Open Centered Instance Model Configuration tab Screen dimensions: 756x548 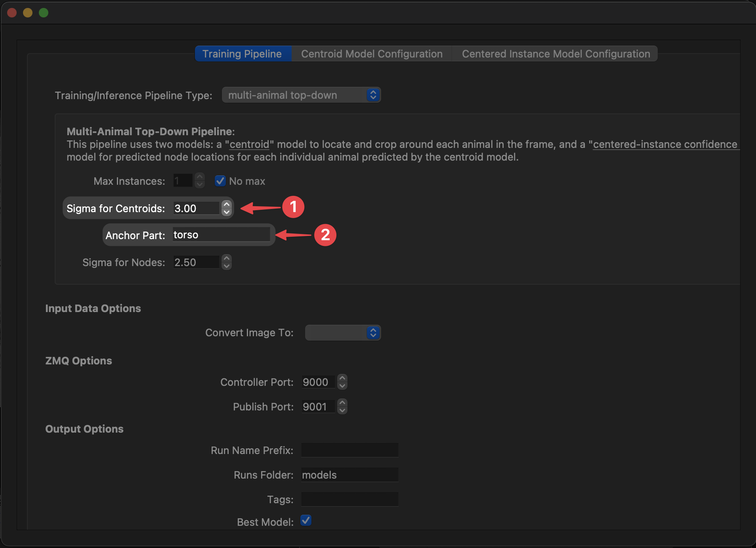[x=556, y=54]
